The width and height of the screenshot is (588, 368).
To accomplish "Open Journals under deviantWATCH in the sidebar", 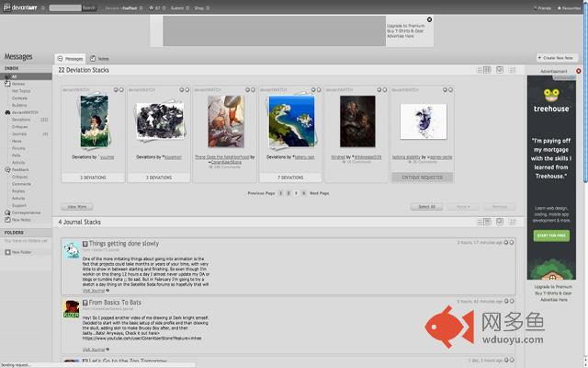I will click(19, 133).
